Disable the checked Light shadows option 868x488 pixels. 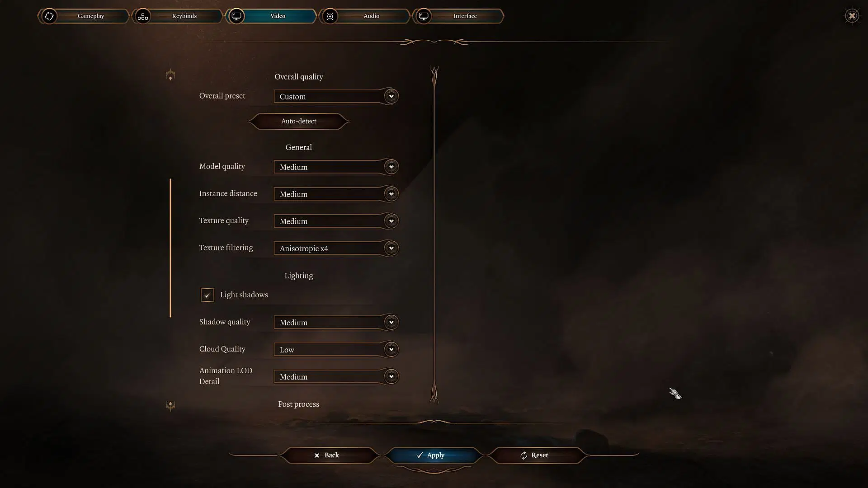point(208,294)
